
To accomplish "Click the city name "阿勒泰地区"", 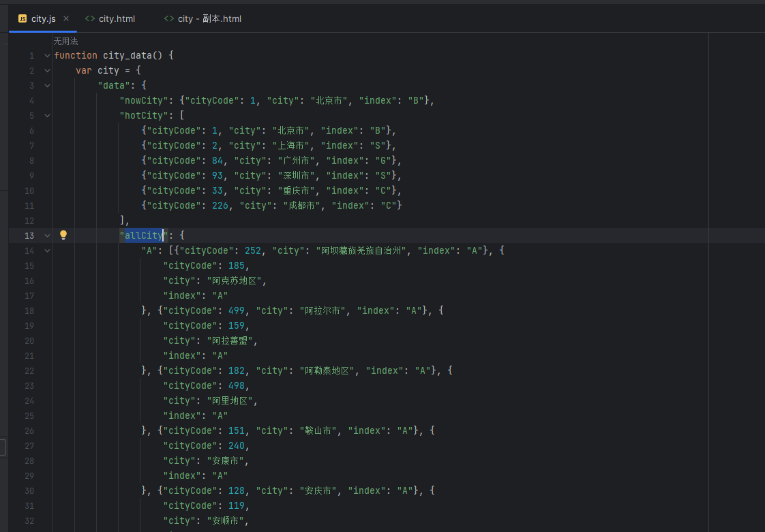I will coord(327,371).
